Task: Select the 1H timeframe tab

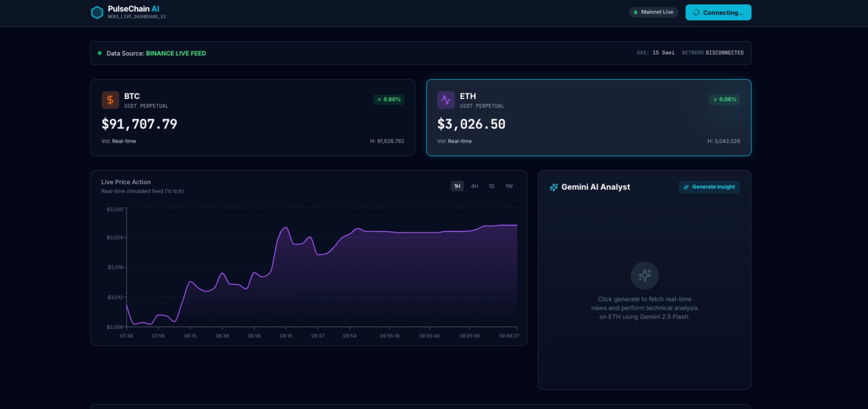Action: (x=457, y=186)
